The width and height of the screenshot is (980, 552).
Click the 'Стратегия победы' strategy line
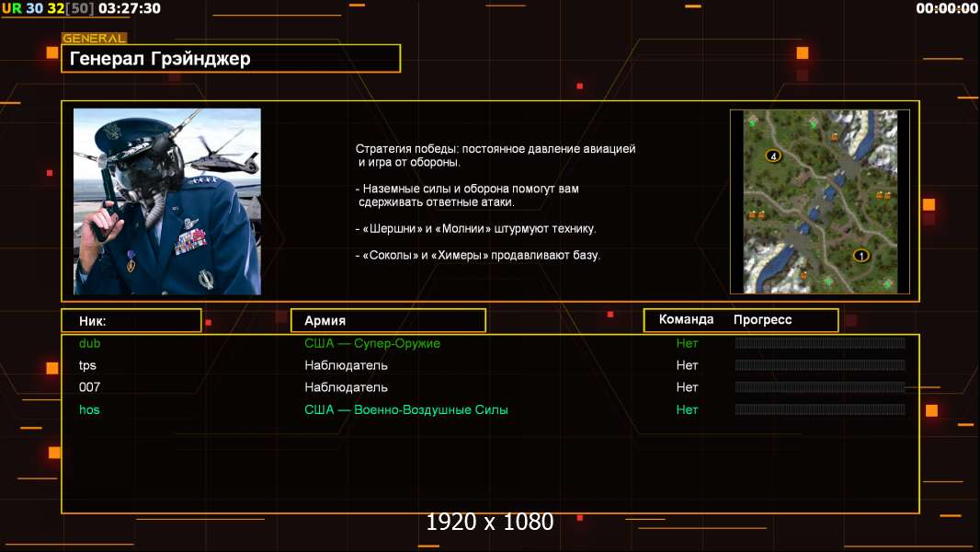click(496, 155)
